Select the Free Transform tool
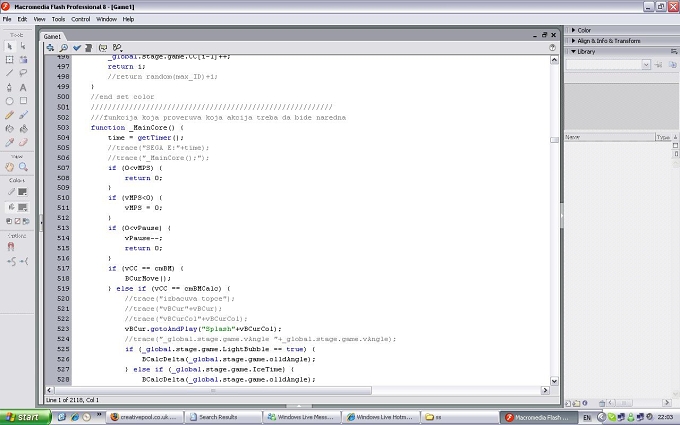The height and width of the screenshot is (425, 680). [10, 60]
